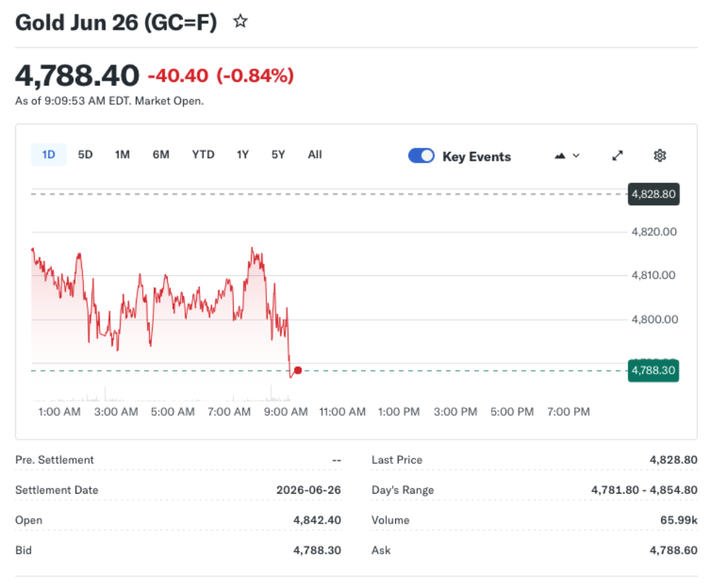
Task: Switch to the 1M chart view
Action: [122, 155]
